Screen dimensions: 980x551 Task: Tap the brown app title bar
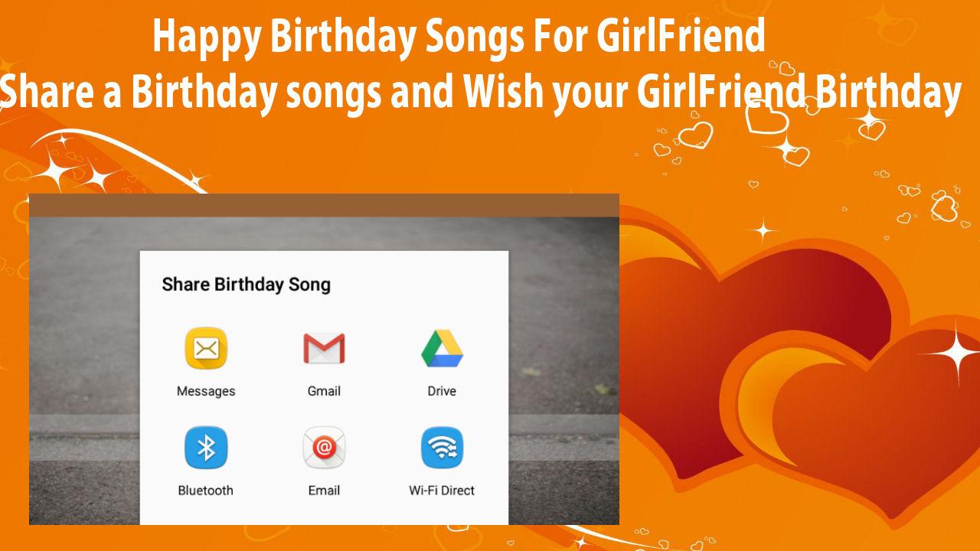324,205
